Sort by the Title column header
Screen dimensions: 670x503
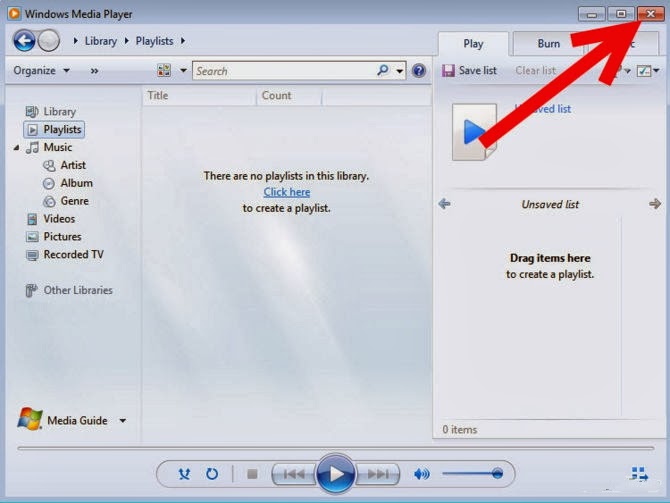[200, 96]
